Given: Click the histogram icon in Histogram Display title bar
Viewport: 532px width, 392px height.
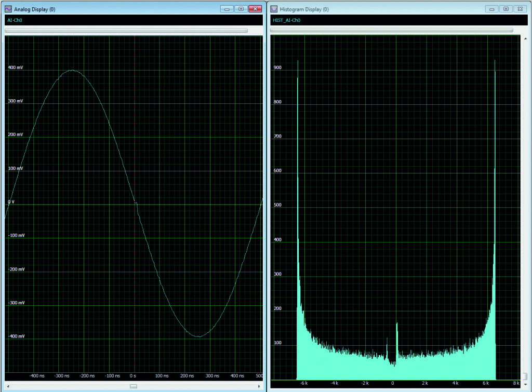Looking at the screenshot, I should click(x=273, y=9).
